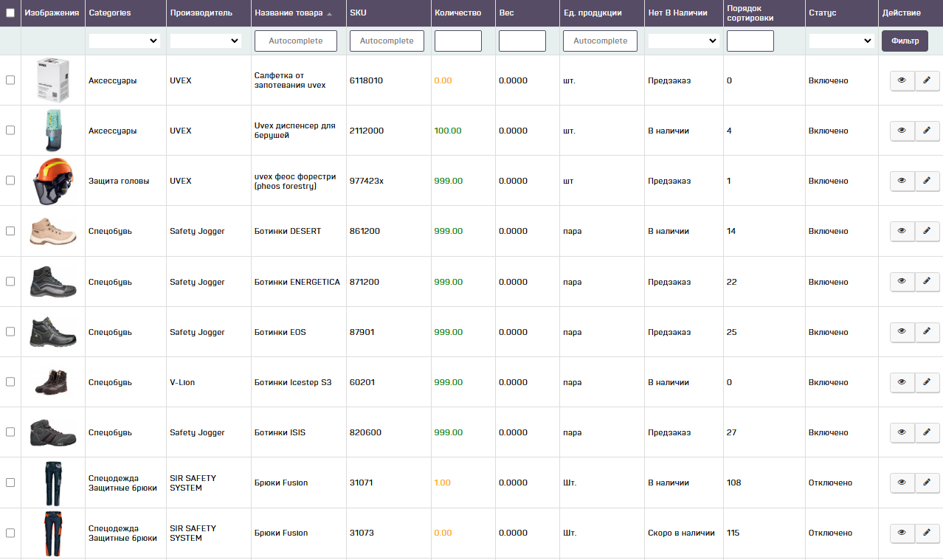Check the Ботинки ISIS row checkbox
This screenshot has height=560, width=943.
[x=10, y=432]
